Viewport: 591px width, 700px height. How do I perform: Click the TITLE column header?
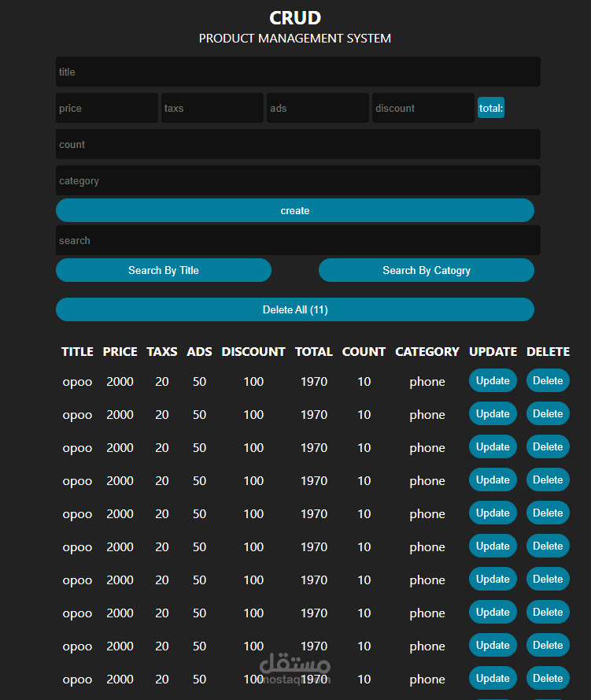point(77,352)
